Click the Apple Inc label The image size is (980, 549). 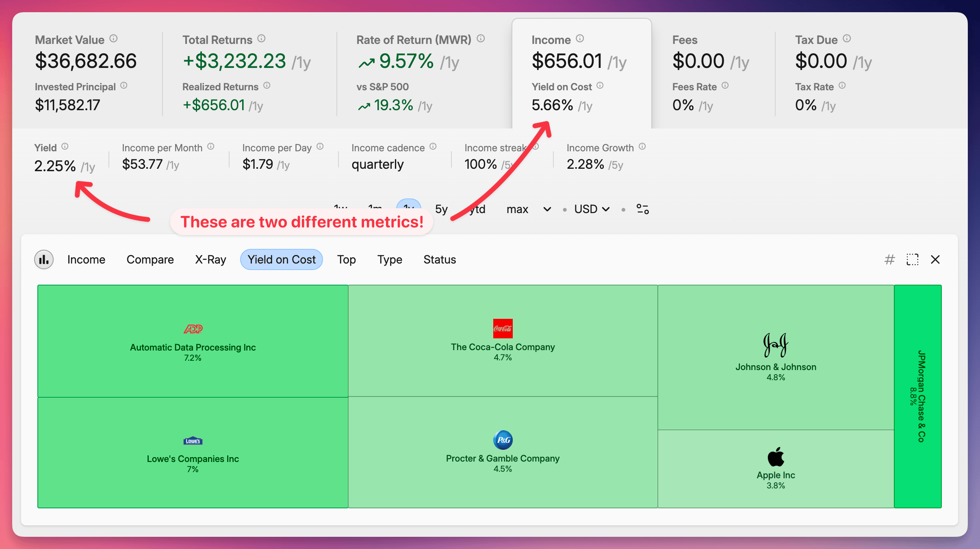pos(776,475)
